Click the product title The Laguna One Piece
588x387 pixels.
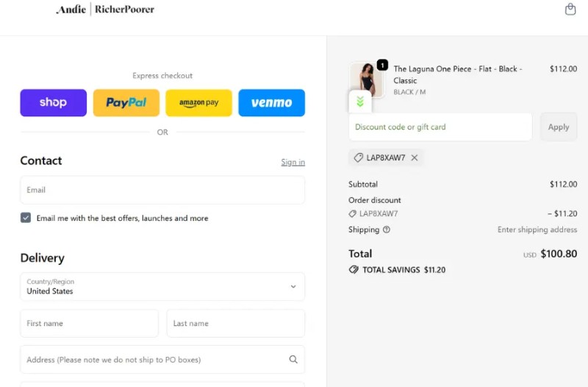[457, 74]
